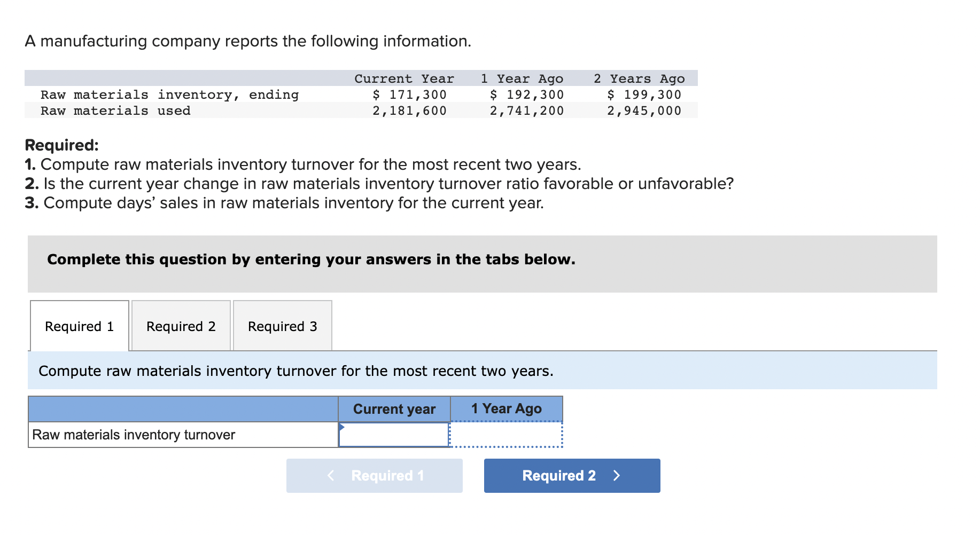Viewport: 980px width, 535px height.
Task: Switch to the Required 2 tab
Action: [x=181, y=326]
